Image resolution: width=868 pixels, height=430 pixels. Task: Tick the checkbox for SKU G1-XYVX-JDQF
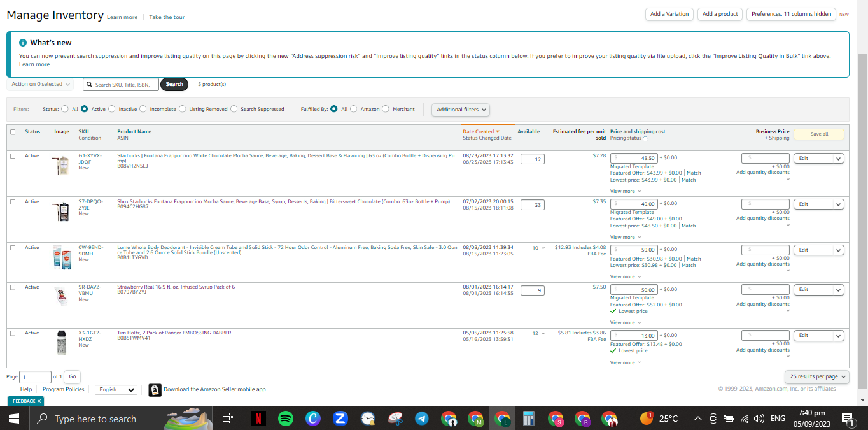tap(13, 156)
